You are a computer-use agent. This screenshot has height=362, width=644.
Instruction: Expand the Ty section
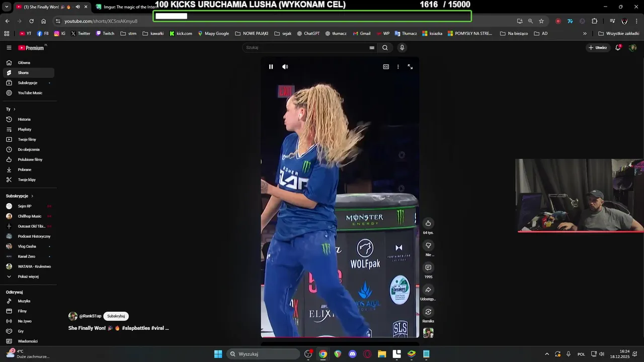click(11, 109)
